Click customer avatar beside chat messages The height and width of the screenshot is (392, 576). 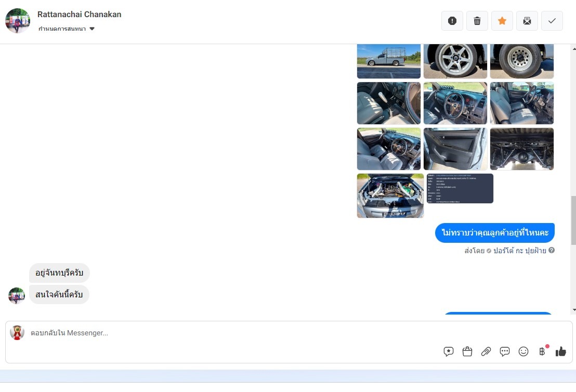click(17, 296)
